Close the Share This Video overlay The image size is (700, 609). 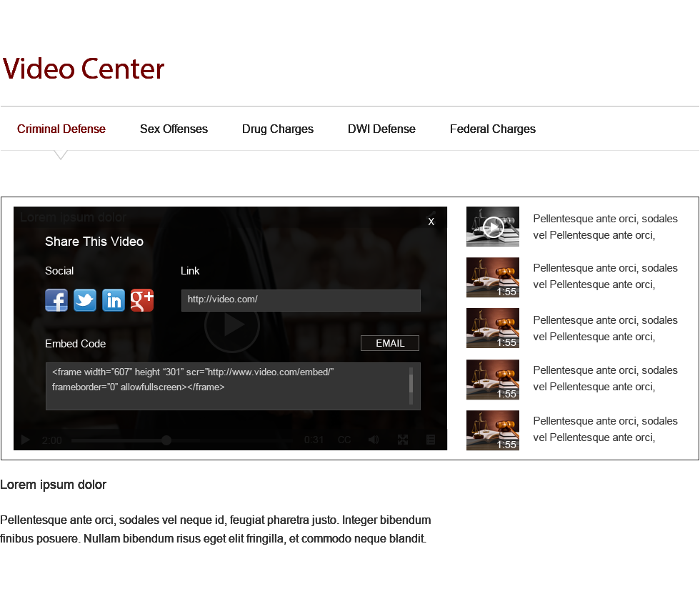click(431, 222)
